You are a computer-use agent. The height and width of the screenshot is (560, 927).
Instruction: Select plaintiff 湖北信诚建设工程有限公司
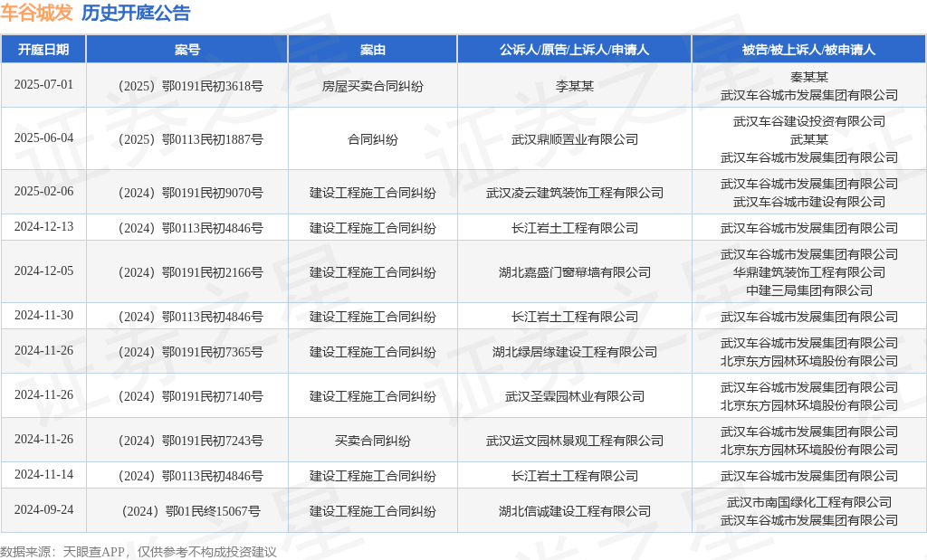pos(574,511)
